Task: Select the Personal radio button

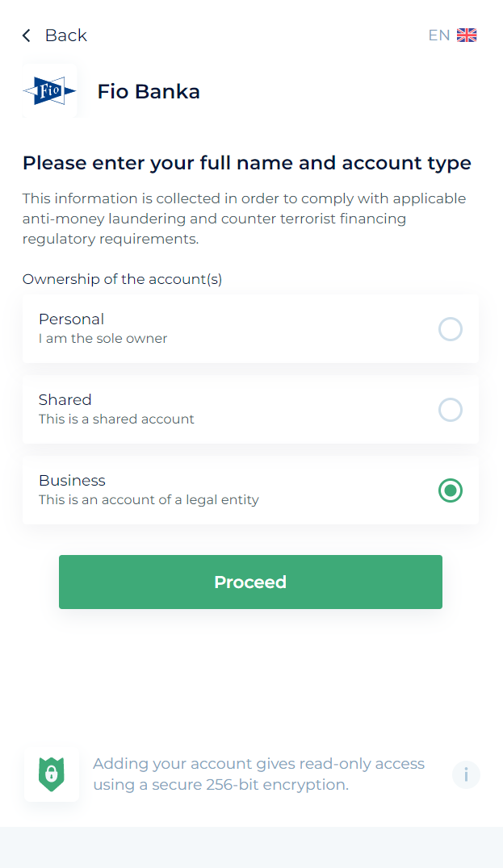Action: pyautogui.click(x=450, y=329)
